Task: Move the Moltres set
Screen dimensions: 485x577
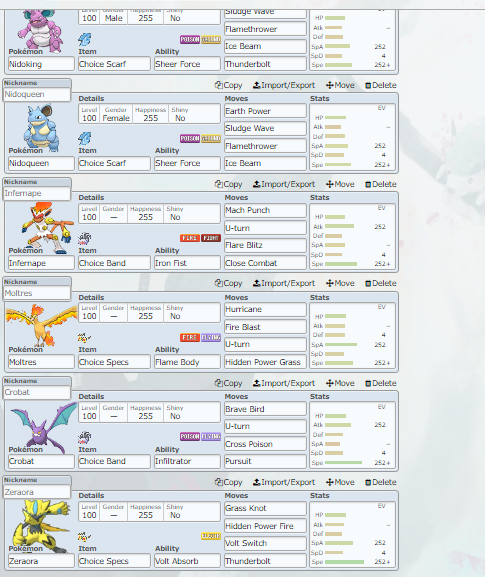Action: (340, 283)
